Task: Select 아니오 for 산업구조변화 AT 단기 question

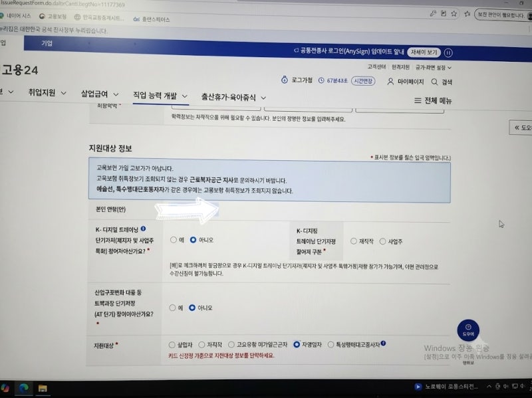Action: click(x=192, y=308)
